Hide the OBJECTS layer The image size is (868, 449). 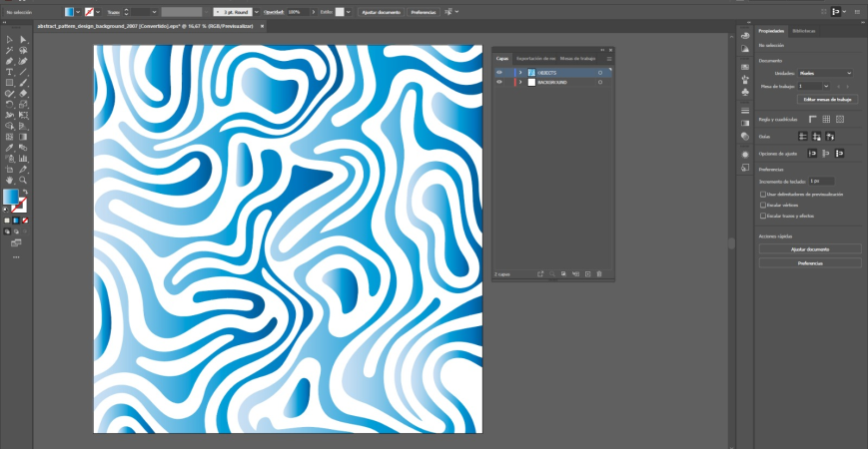coord(499,73)
